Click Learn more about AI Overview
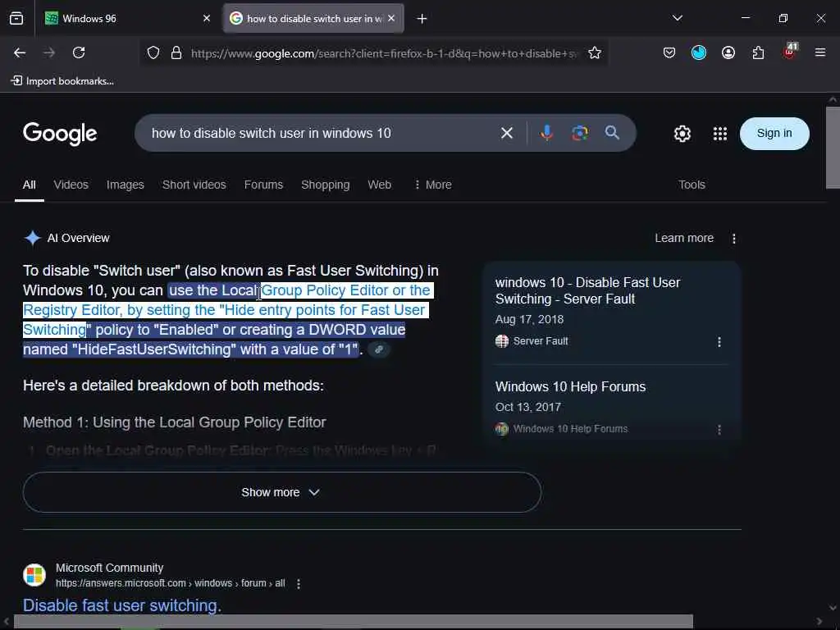840x630 pixels. pos(684,238)
